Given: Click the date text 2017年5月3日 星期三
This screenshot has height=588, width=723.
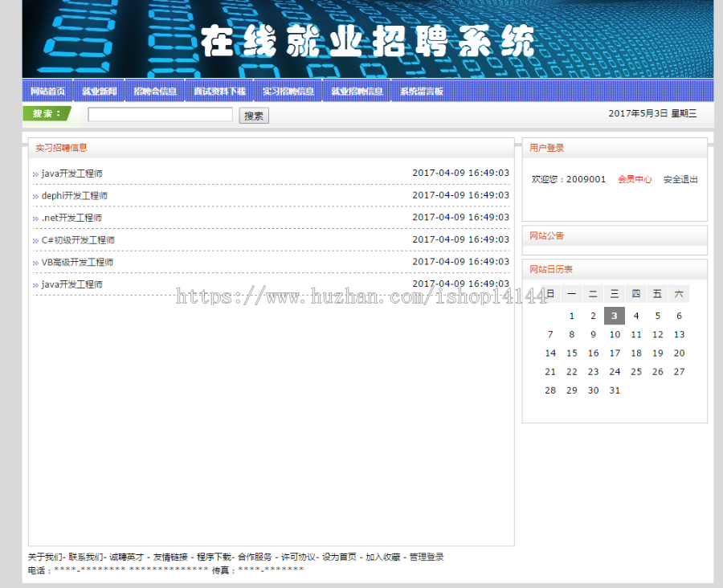Looking at the screenshot, I should (x=652, y=113).
